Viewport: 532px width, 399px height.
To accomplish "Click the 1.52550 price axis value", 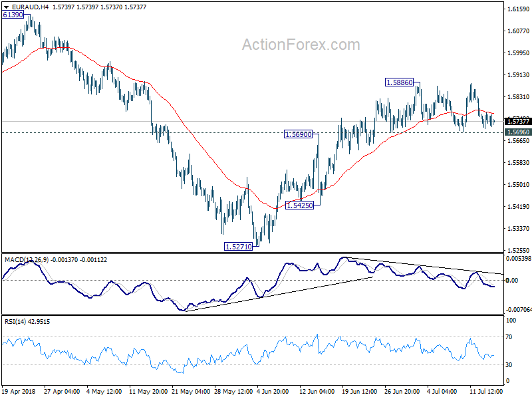I will (x=518, y=251).
